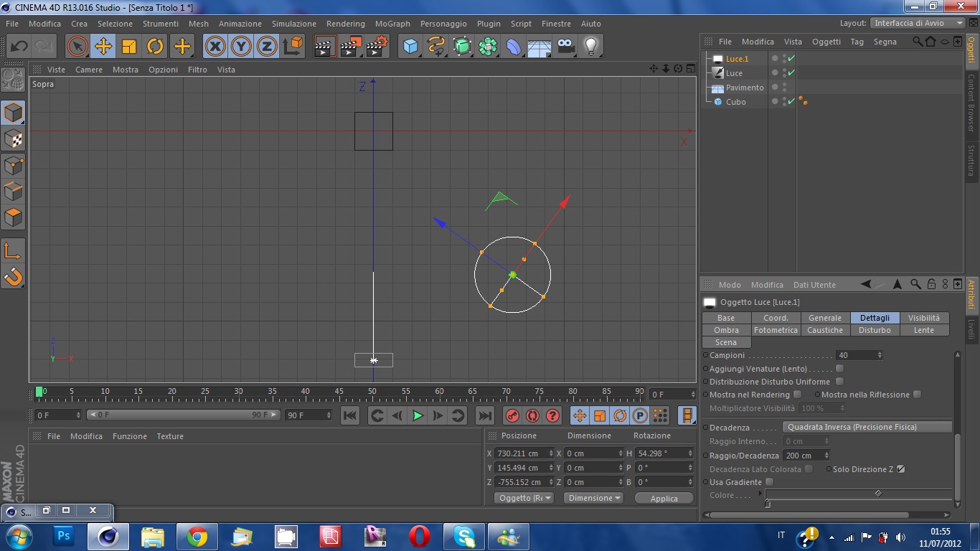Open the Oggetto coordinate mode dropdown
This screenshot has width=980, height=551.
click(524, 498)
